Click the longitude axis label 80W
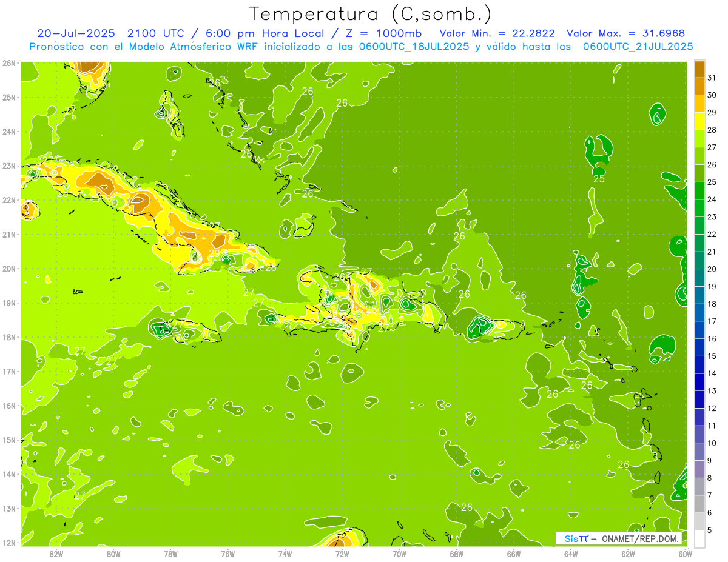The height and width of the screenshot is (562, 728). (113, 554)
